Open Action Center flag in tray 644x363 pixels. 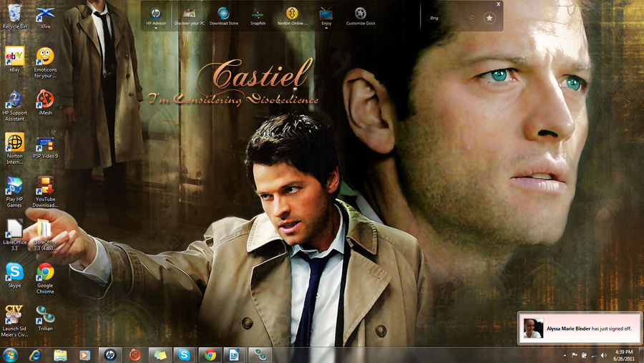click(x=574, y=355)
